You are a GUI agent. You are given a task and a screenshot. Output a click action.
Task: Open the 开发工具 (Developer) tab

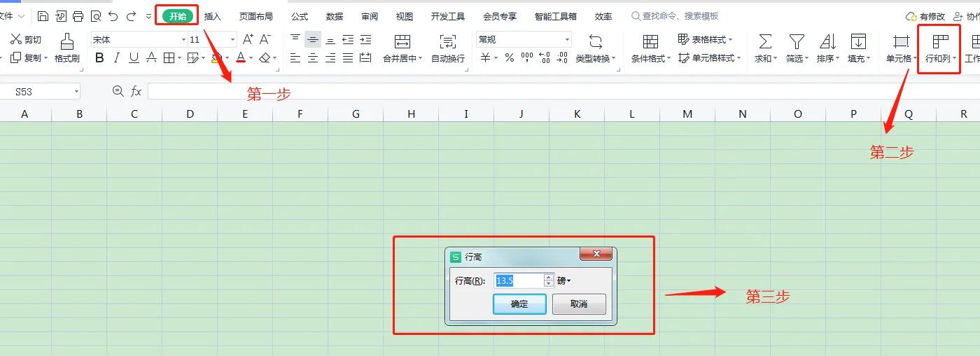448,16
